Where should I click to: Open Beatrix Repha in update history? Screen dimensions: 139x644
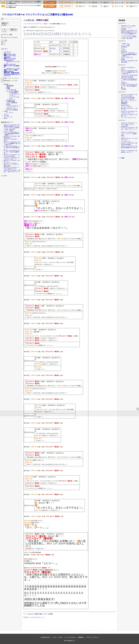[125, 105]
